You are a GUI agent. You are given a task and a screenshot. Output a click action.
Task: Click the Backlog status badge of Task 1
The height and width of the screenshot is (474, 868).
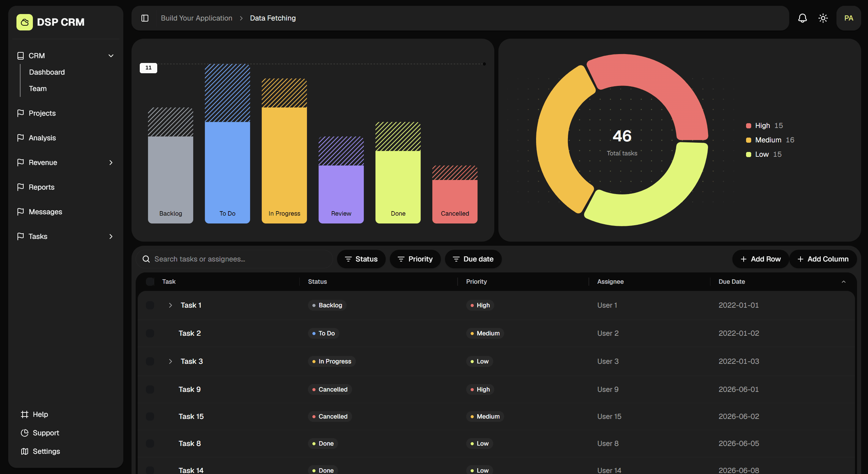327,305
